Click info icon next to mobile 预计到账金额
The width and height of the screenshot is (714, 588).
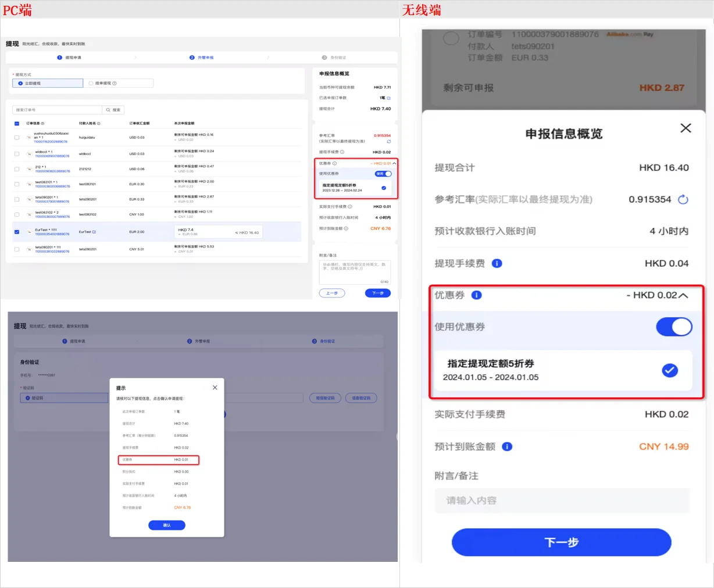[x=507, y=446]
